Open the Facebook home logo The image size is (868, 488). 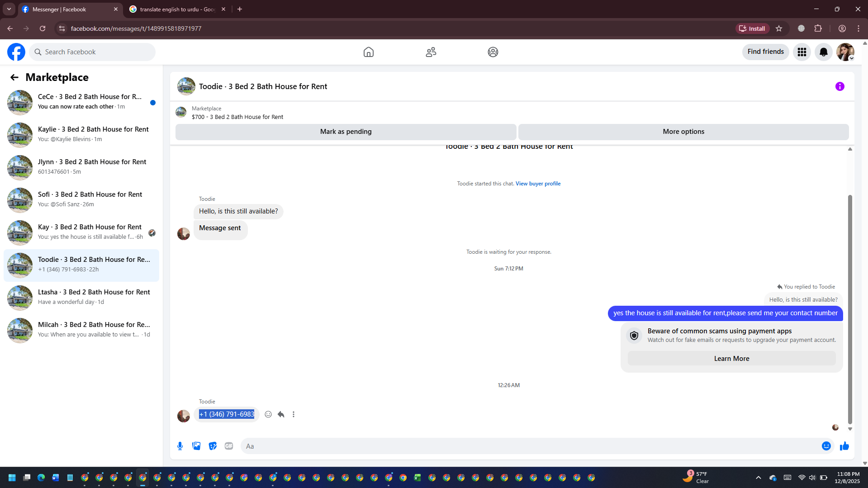click(16, 52)
